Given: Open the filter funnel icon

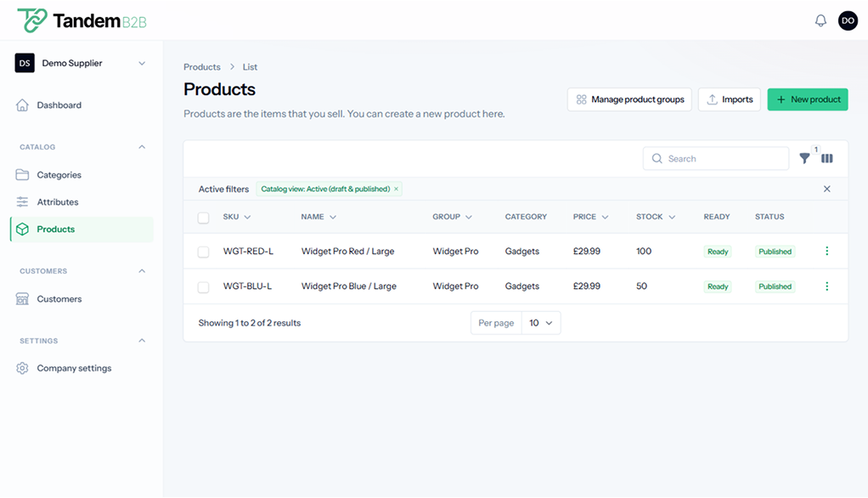Looking at the screenshot, I should click(x=804, y=158).
